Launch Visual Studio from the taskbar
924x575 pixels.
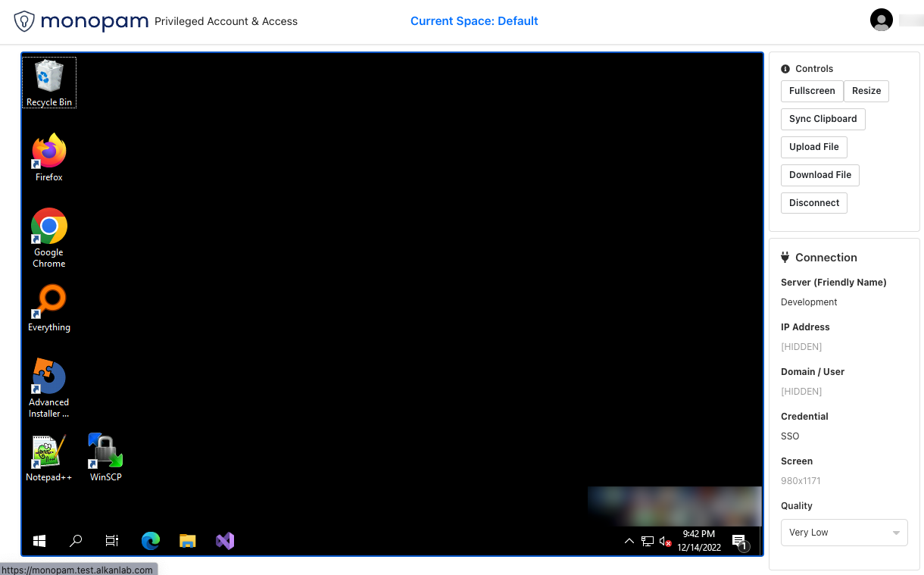click(225, 540)
